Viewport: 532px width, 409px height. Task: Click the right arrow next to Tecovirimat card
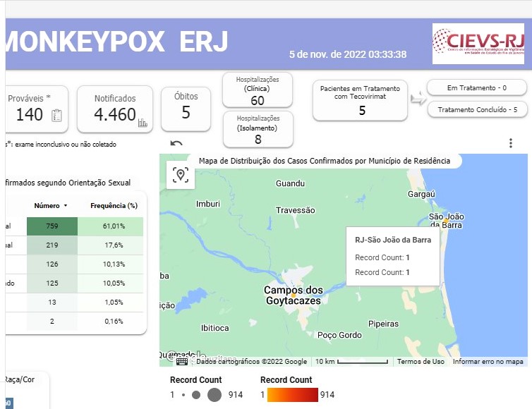point(418,99)
